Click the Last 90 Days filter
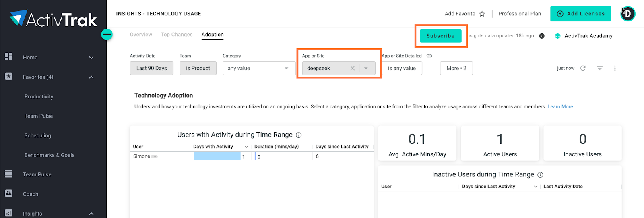Screen dimensions: 644x218 (x=151, y=68)
